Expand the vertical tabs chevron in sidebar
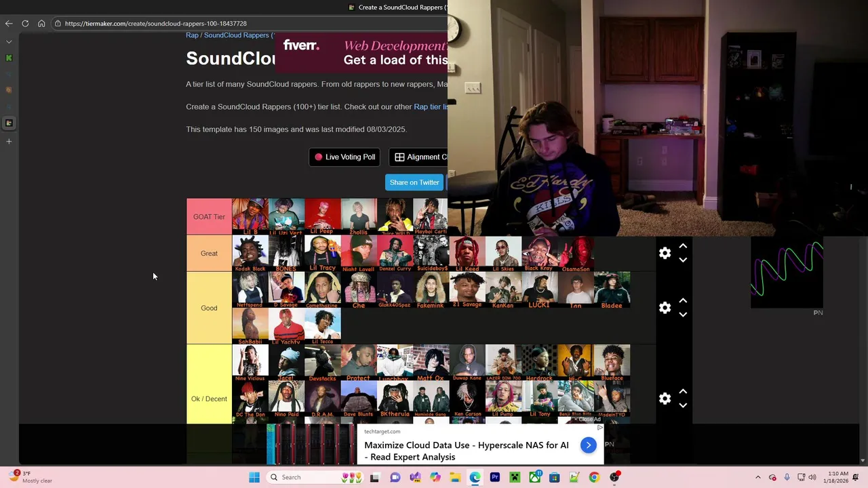Viewport: 868px width, 488px height. [9, 41]
